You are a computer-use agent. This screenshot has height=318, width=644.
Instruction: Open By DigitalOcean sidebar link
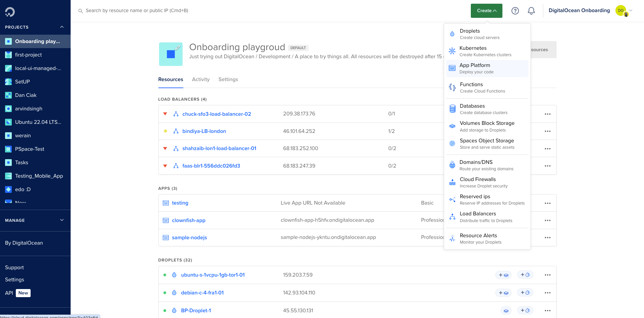[24, 243]
